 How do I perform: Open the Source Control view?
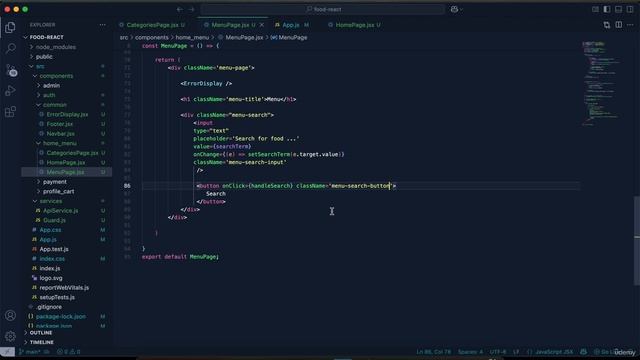[11, 70]
